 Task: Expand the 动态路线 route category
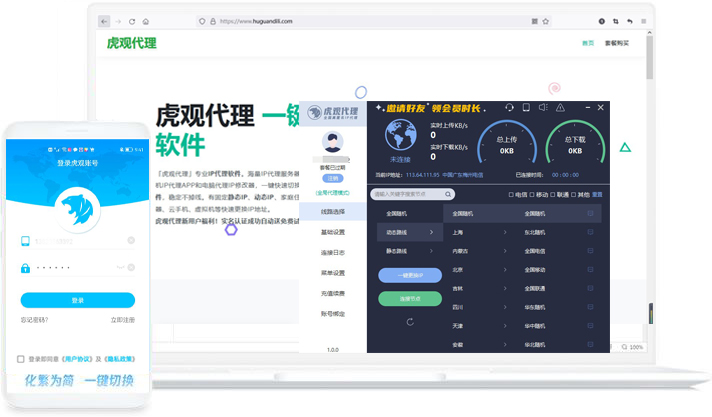tap(410, 232)
